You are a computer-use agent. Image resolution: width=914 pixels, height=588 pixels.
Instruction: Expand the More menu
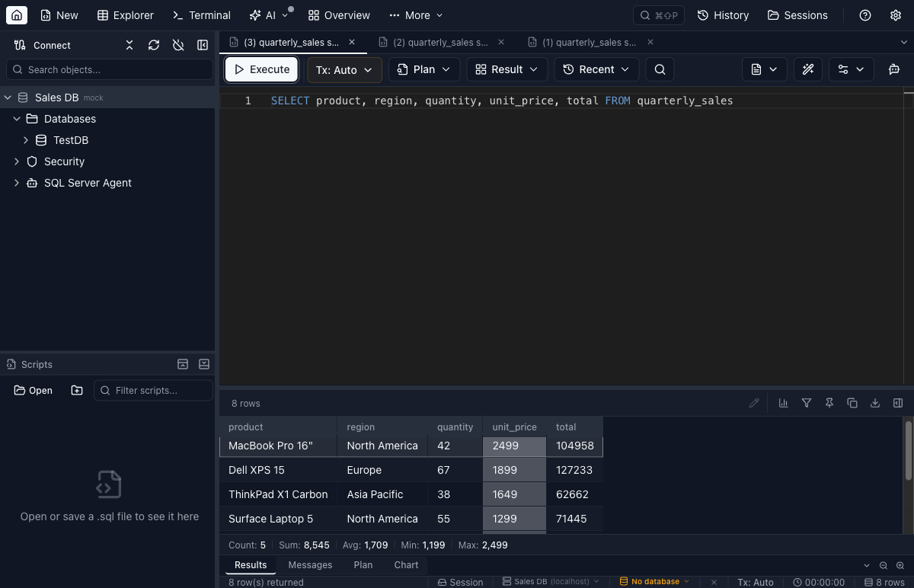pyautogui.click(x=416, y=15)
